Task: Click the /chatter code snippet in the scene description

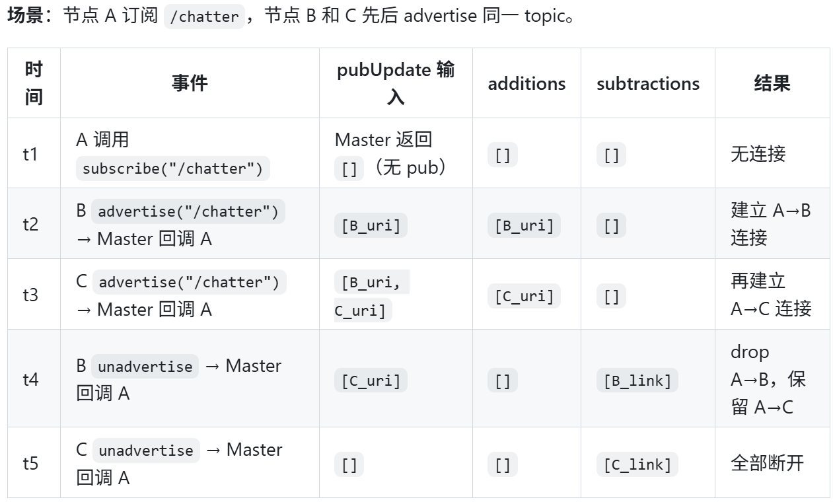Action: point(204,17)
